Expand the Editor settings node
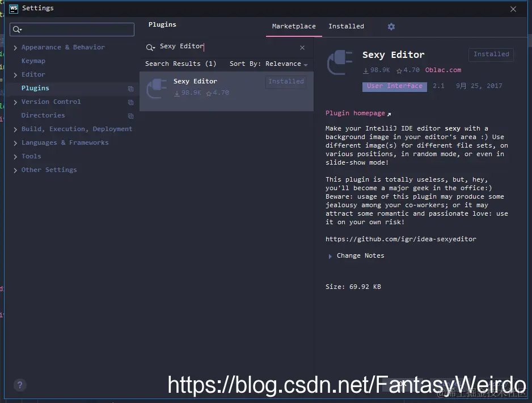The width and height of the screenshot is (532, 403). tap(15, 75)
